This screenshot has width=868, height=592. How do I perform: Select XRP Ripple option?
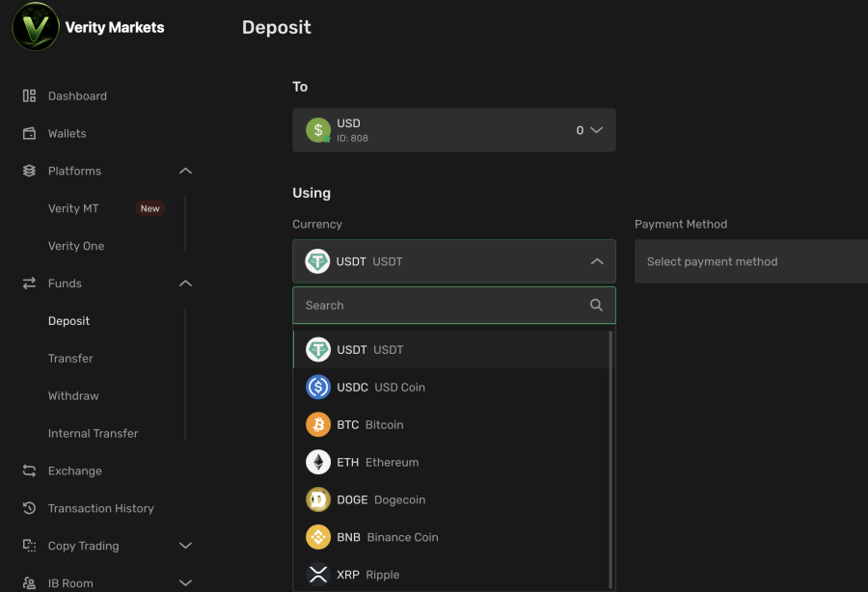[451, 575]
